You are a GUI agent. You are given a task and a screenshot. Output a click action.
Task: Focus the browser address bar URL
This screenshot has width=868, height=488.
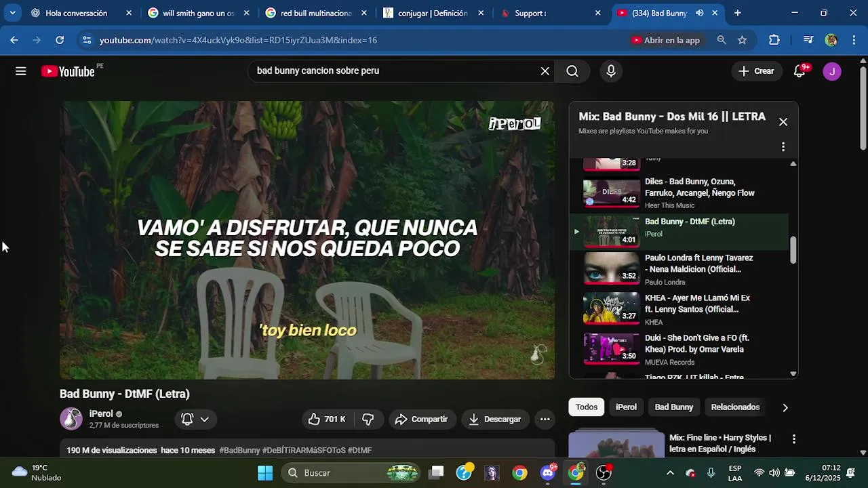(238, 40)
